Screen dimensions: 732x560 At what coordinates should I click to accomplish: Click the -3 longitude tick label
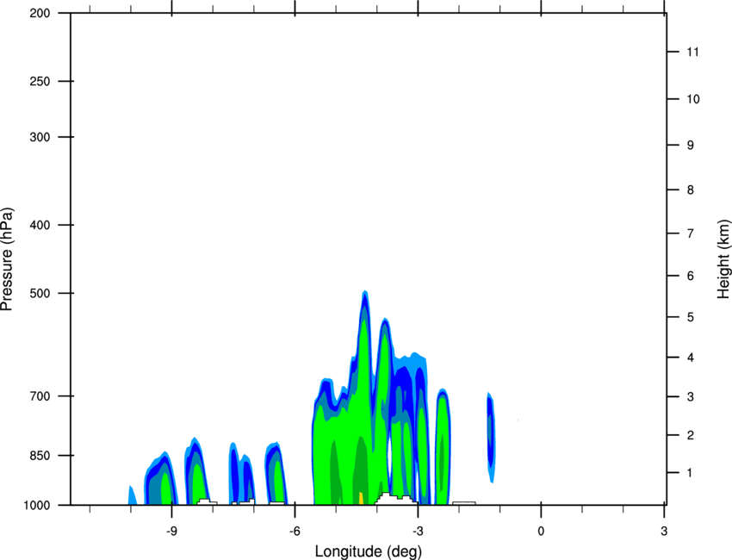tap(418, 532)
